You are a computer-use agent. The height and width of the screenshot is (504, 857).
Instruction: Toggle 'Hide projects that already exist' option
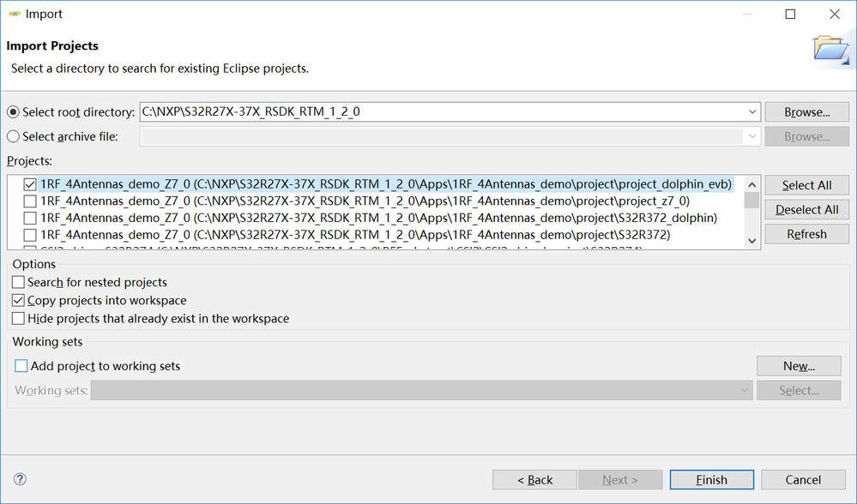click(x=19, y=318)
